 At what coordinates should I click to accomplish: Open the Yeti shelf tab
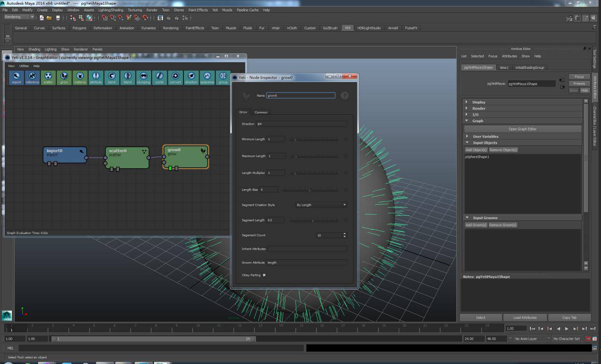click(347, 28)
